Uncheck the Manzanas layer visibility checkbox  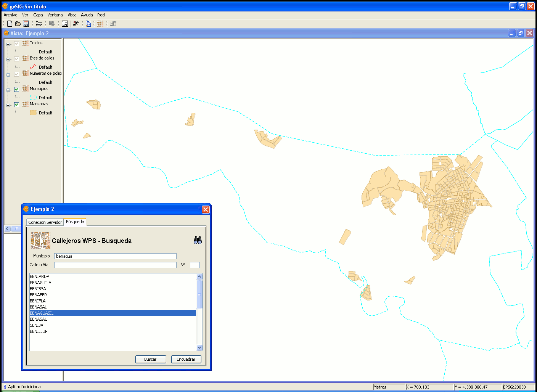[x=16, y=104]
